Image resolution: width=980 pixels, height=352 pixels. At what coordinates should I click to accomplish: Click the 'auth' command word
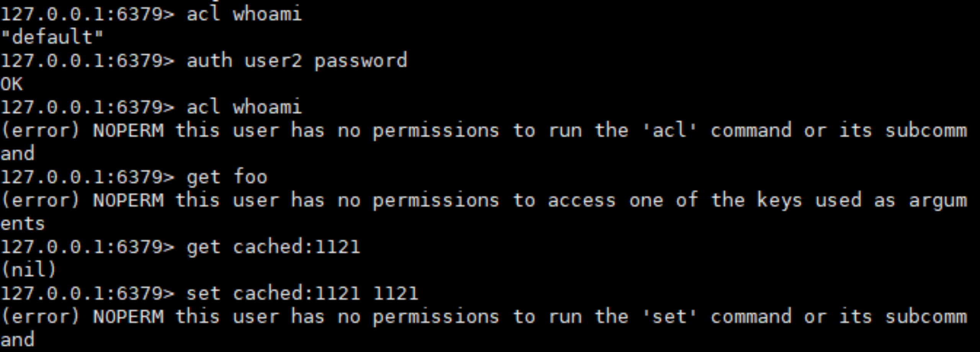209,61
